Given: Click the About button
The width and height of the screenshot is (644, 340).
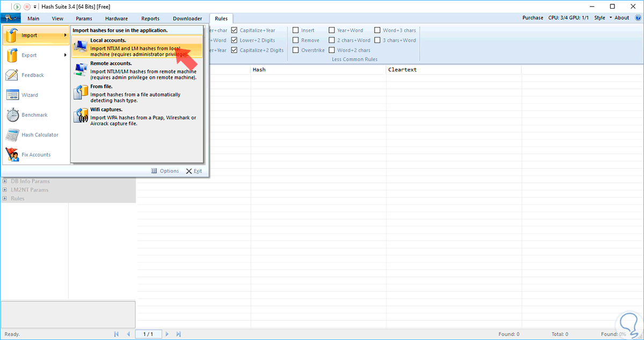Looking at the screenshot, I should pyautogui.click(x=622, y=18).
